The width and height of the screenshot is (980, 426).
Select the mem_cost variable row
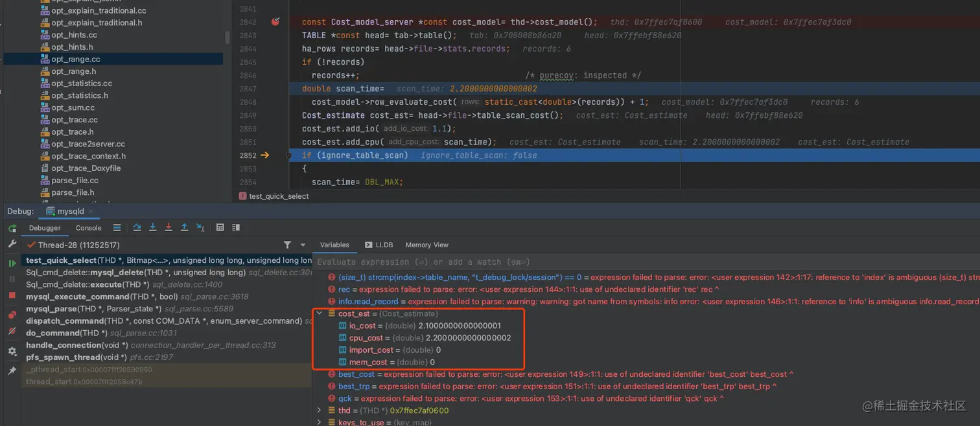pyautogui.click(x=387, y=362)
